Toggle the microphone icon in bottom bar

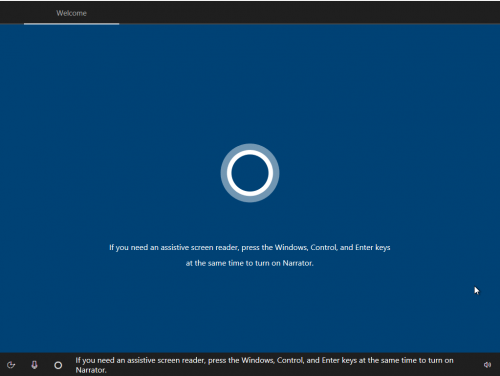[x=34, y=365]
